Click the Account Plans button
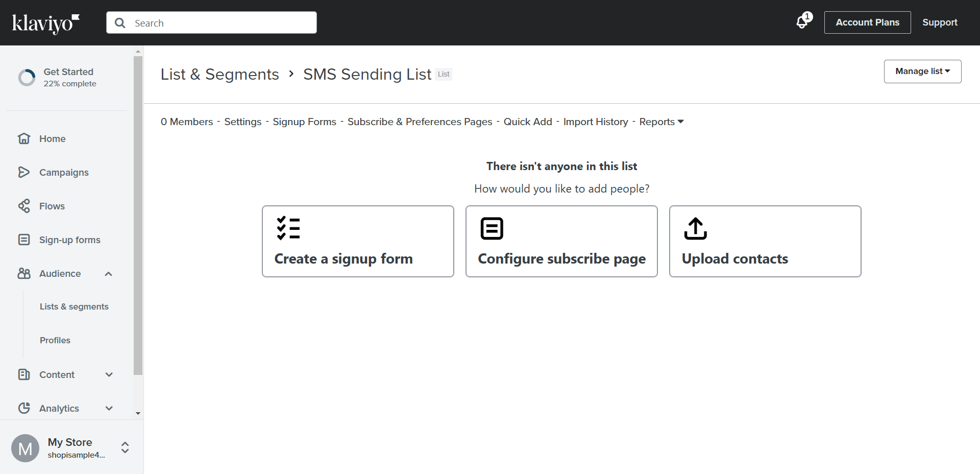The width and height of the screenshot is (980, 474). pyautogui.click(x=867, y=22)
